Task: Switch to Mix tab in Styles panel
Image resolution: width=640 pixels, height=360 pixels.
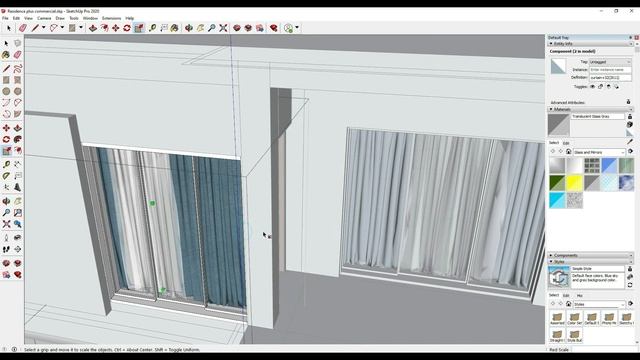Action: [x=580, y=295]
